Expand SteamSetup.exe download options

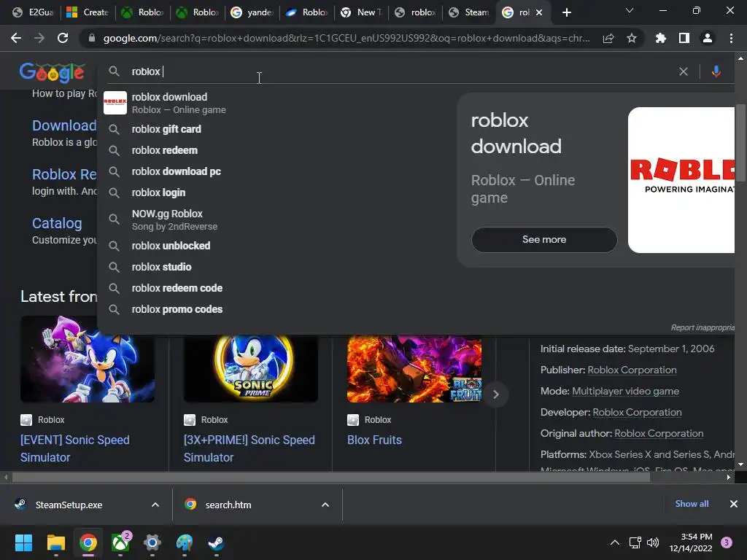(155, 505)
